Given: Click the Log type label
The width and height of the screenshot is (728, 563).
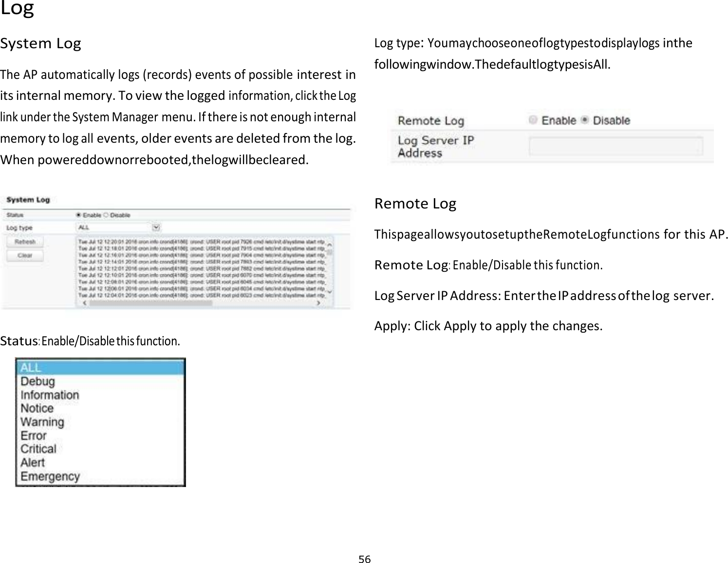Looking at the screenshot, I should pos(19,227).
